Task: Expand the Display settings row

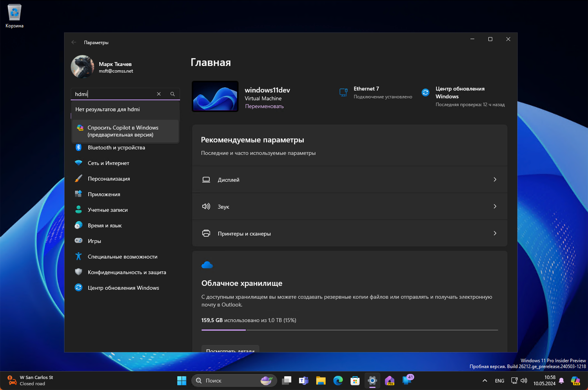Action: pos(349,180)
